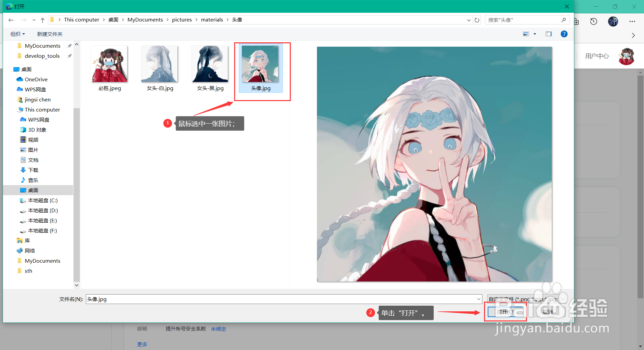Screen dimensions: 644x350
Task: Select 女头-黑.jpg thumbnail
Action: pyautogui.click(x=210, y=69)
